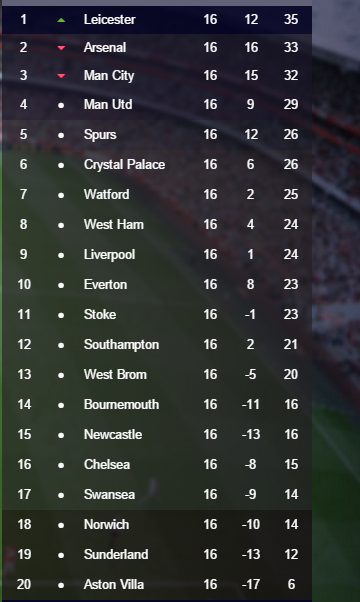
Task: Click Swansea's position number 17
Action: [24, 494]
